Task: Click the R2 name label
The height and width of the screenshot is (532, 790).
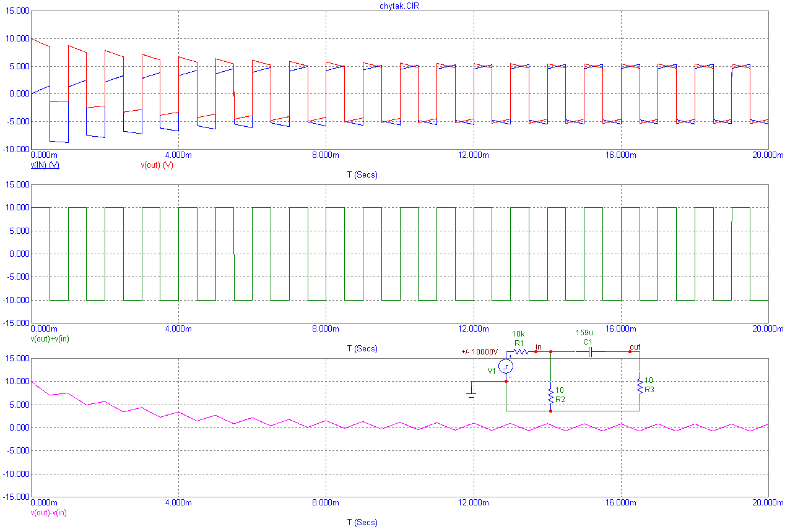Action: 560,400
